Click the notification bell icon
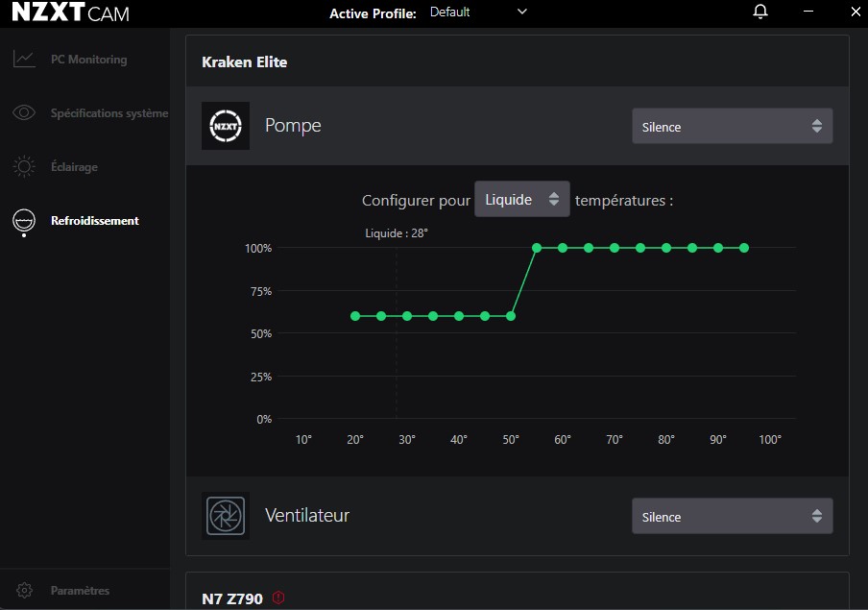The width and height of the screenshot is (868, 610). click(x=760, y=12)
